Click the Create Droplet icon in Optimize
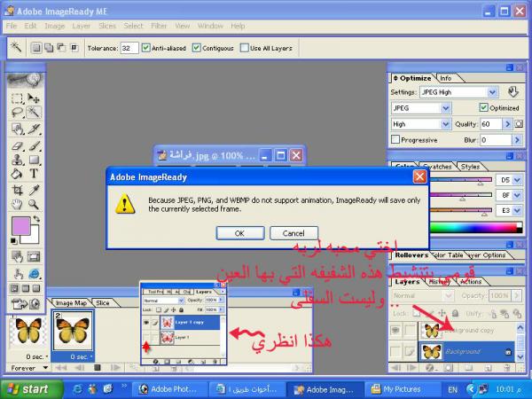 513,91
